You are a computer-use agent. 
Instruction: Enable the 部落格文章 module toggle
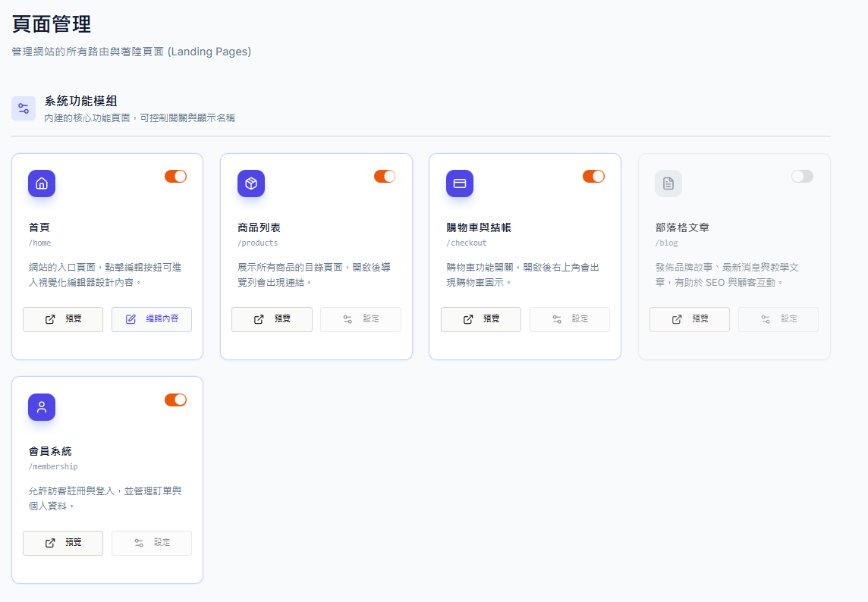tap(802, 177)
